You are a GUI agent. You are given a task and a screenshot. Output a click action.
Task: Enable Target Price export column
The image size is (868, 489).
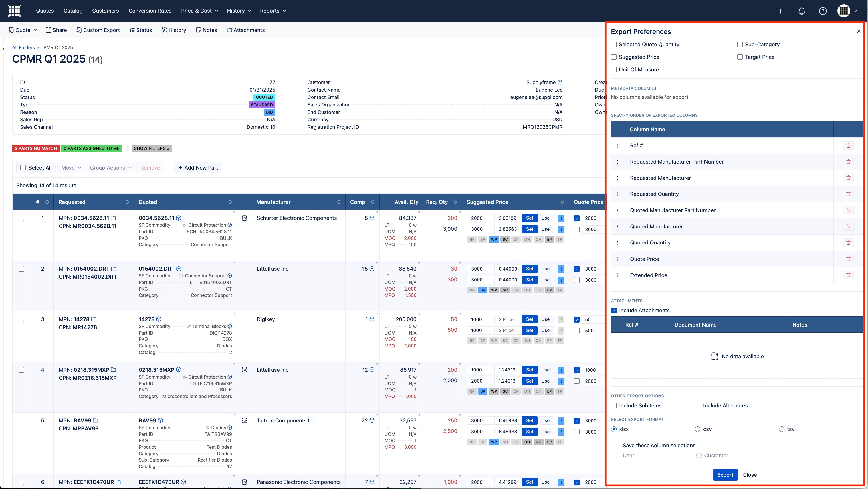[x=740, y=57]
